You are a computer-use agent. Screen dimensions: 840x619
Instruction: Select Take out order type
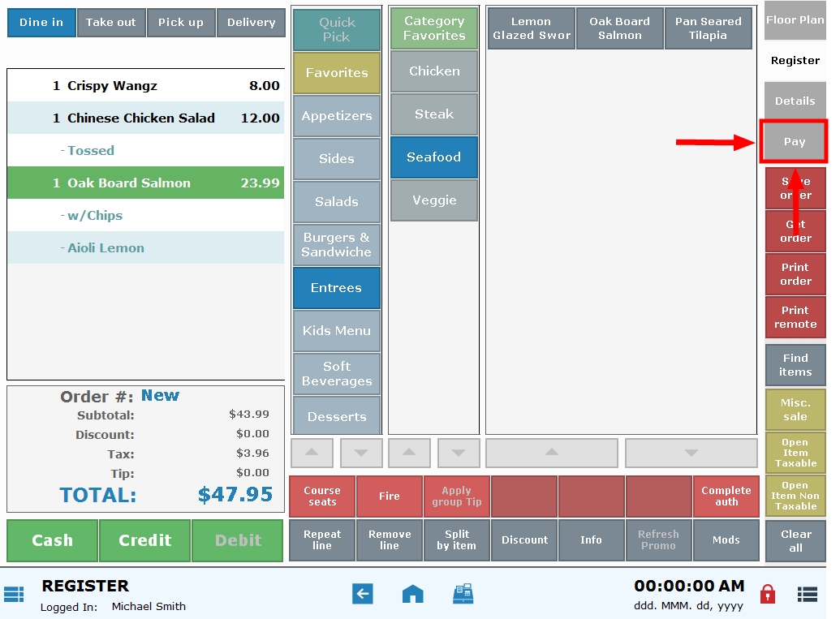click(111, 23)
